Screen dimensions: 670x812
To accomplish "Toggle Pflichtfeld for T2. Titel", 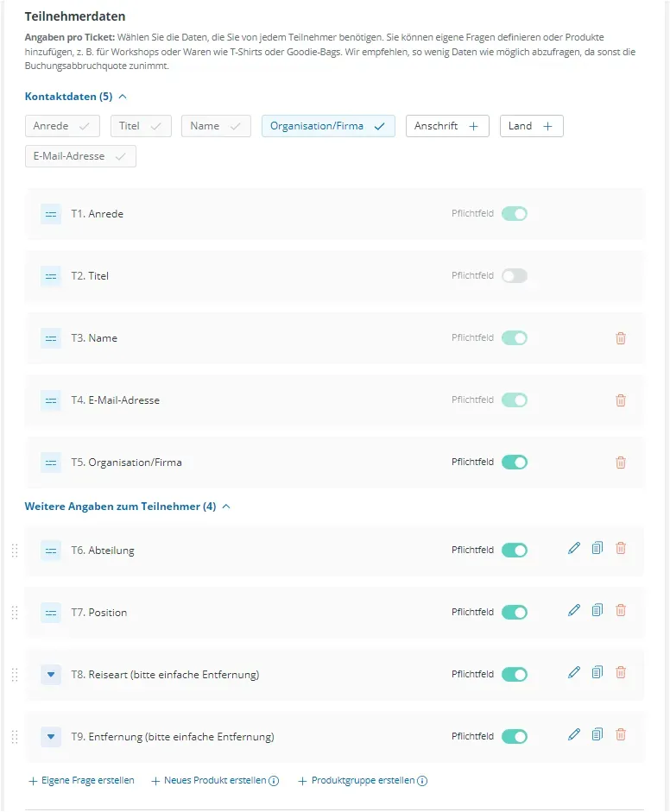I will (x=515, y=276).
